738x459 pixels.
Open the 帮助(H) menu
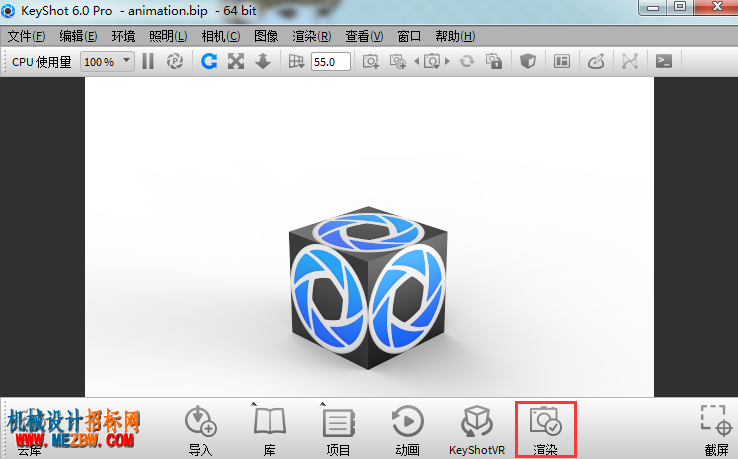[x=455, y=36]
